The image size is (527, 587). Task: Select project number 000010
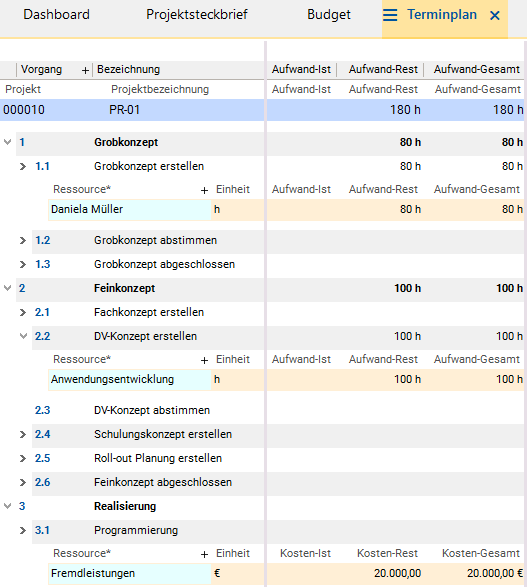pos(24,110)
